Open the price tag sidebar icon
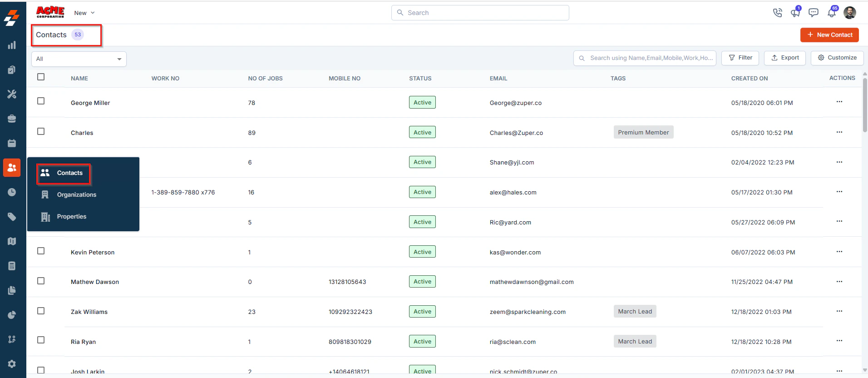 point(12,217)
